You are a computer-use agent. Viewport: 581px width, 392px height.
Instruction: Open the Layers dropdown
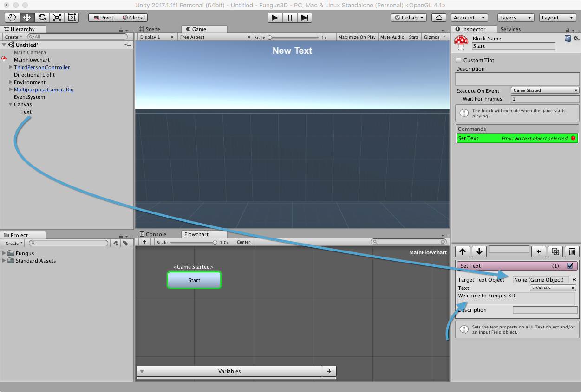(516, 18)
